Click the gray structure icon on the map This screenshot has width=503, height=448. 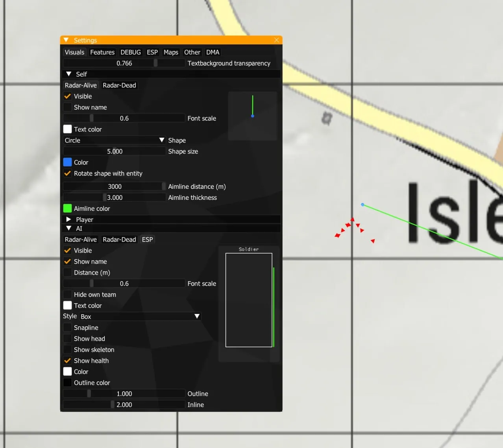tap(327, 118)
